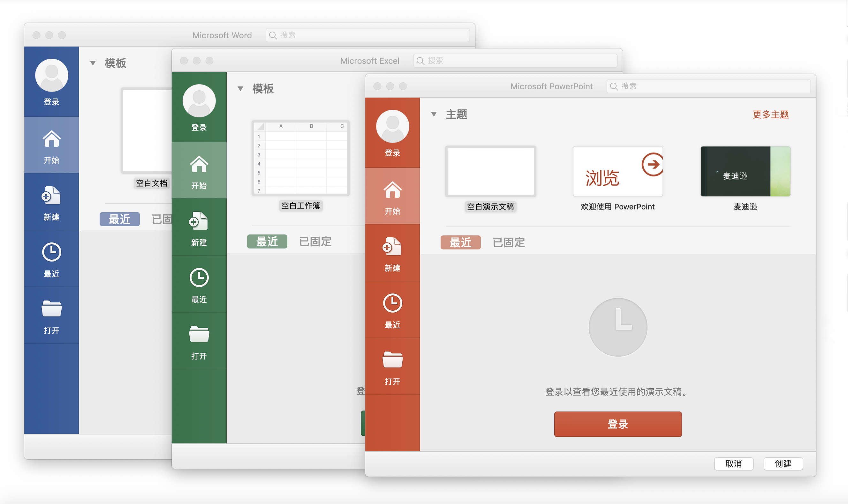Click the 创建 button
848x504 pixels.
[x=783, y=463]
